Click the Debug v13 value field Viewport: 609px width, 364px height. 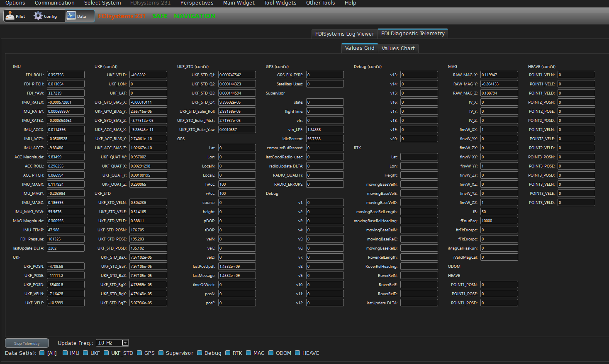(419, 75)
